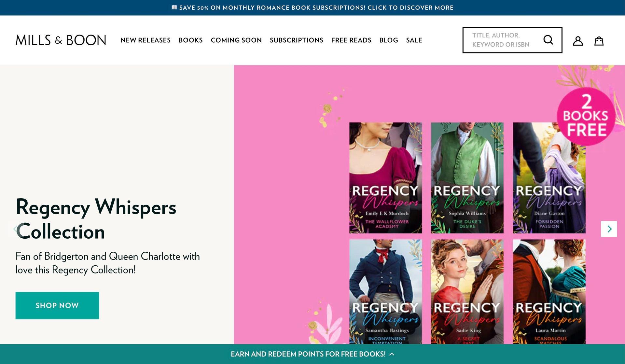The image size is (625, 364).
Task: Click the search magnifier icon
Action: [x=548, y=40]
